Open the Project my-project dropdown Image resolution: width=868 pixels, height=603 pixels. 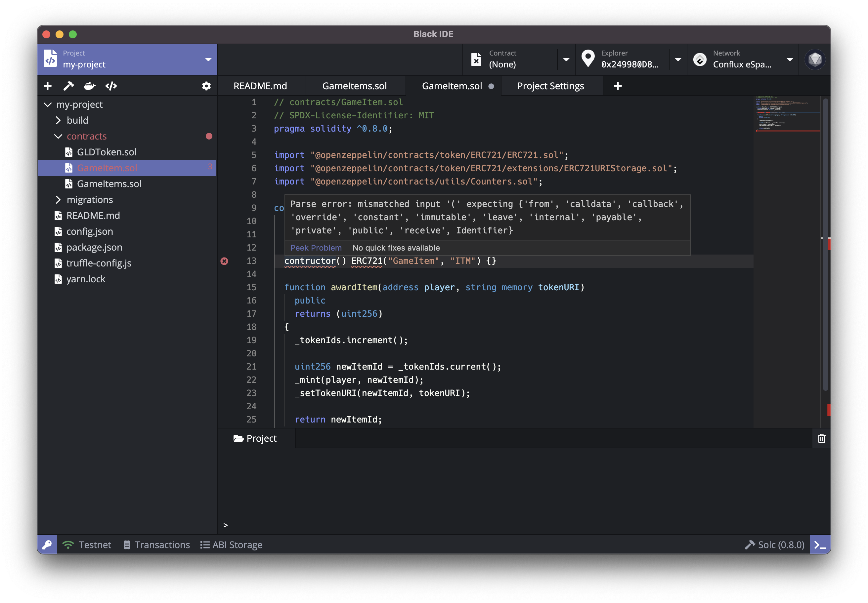click(208, 60)
